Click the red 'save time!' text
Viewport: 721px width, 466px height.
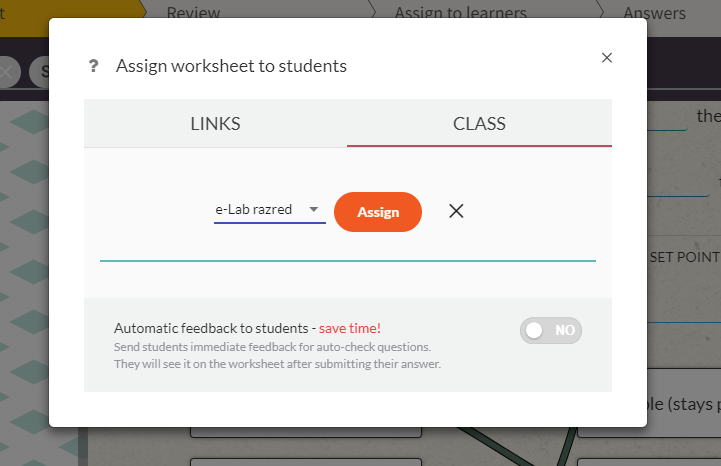pyautogui.click(x=349, y=328)
